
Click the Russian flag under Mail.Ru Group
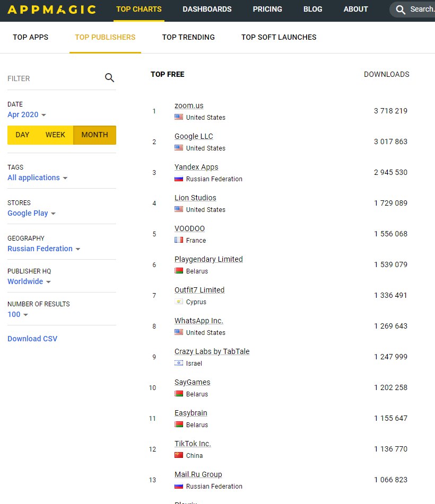click(x=179, y=486)
